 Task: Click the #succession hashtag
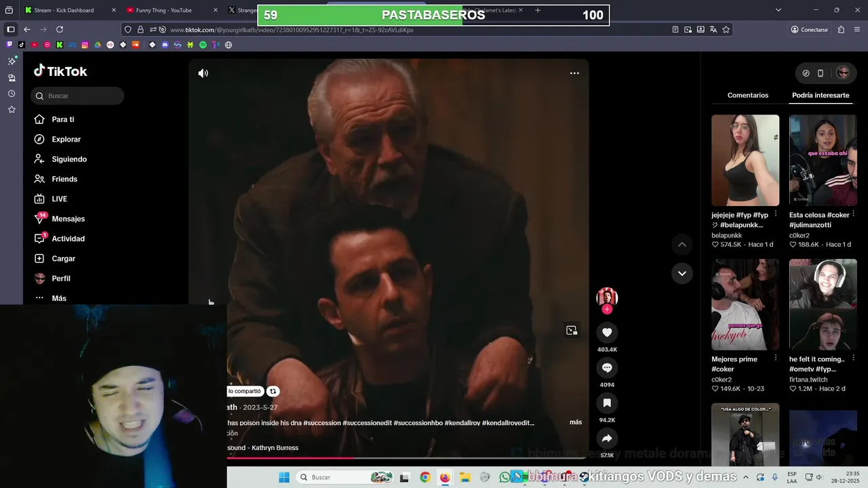(322, 423)
